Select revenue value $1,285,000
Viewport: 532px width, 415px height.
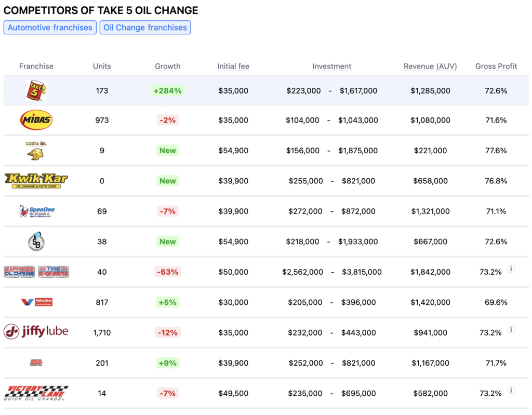[430, 90]
